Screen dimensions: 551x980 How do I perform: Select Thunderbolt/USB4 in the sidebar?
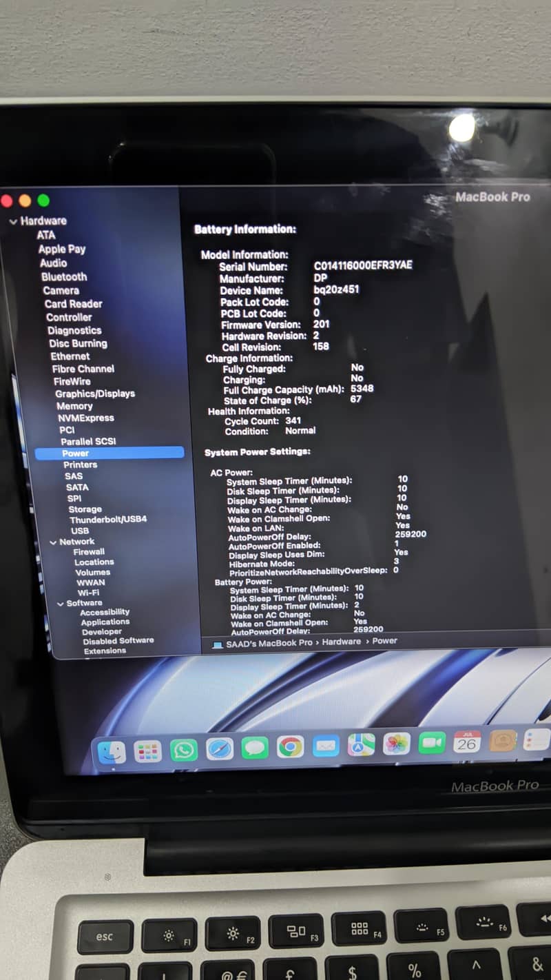pyautogui.click(x=108, y=519)
